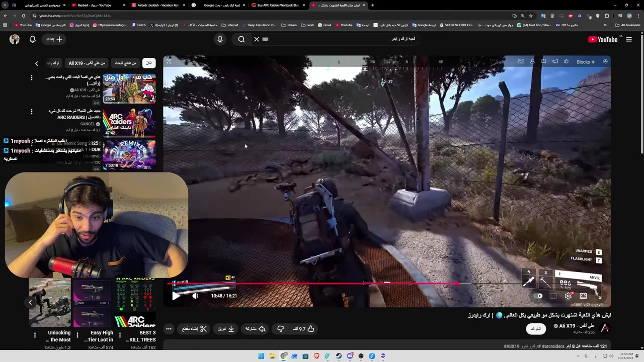Download the video with the download button
Viewport: 644px width, 362px height.
[x=226, y=329]
